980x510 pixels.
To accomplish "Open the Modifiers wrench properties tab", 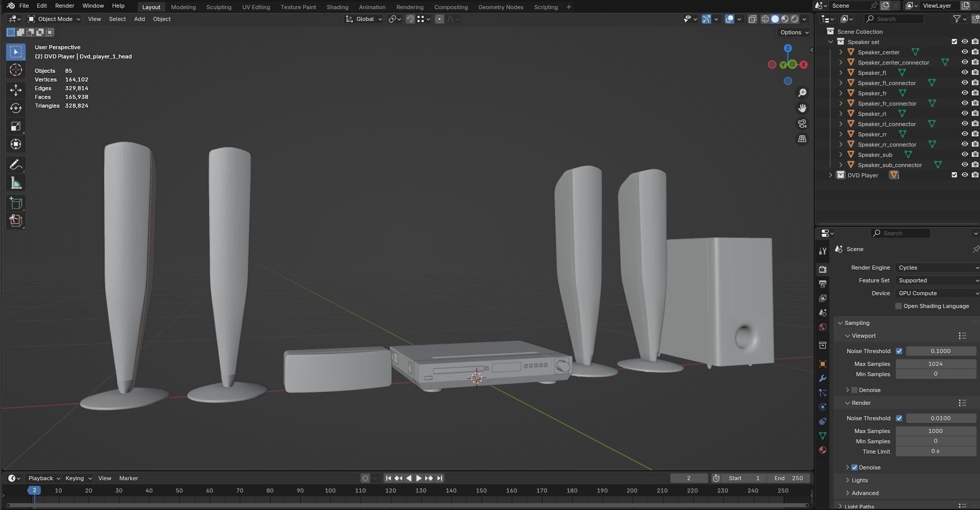I will 823,378.
